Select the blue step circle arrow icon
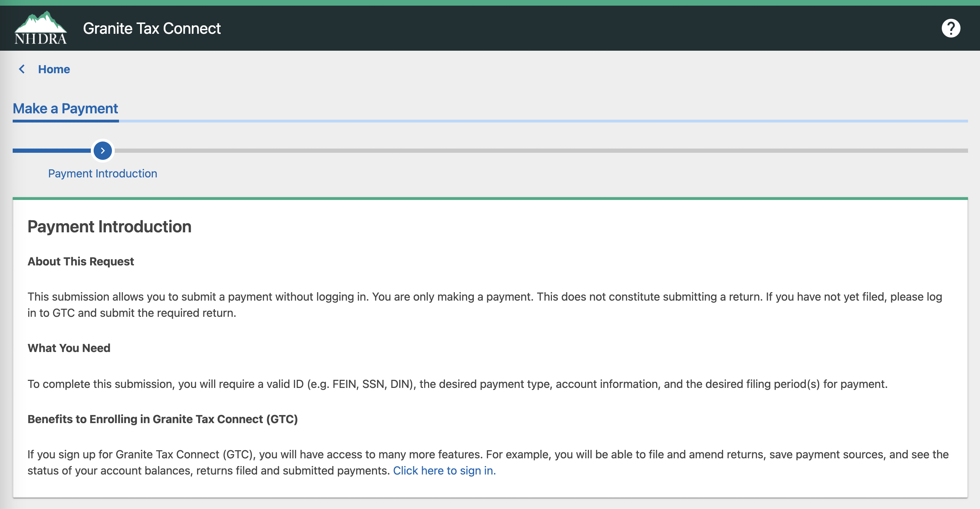The height and width of the screenshot is (509, 980). 103,151
